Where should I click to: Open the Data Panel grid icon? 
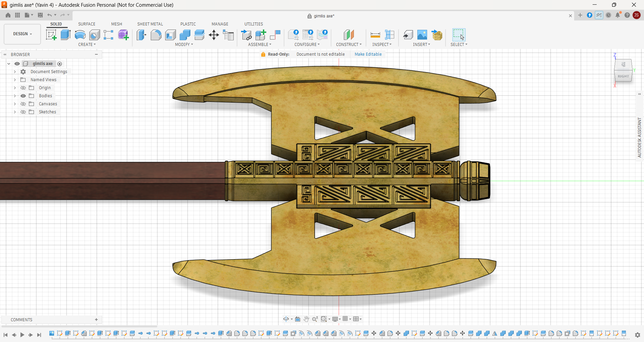pyautogui.click(x=17, y=15)
